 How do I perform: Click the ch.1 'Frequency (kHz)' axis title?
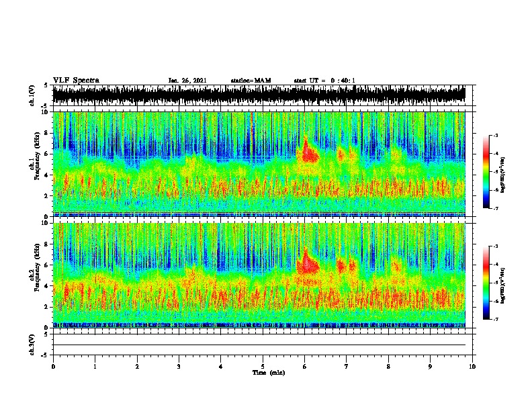point(38,156)
